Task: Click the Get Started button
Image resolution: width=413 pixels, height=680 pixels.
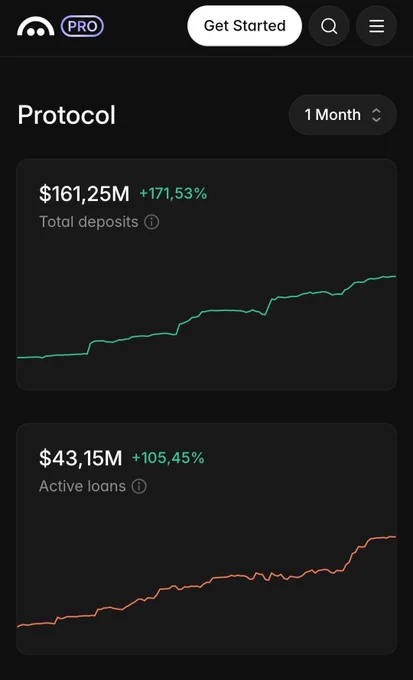Action: [245, 26]
